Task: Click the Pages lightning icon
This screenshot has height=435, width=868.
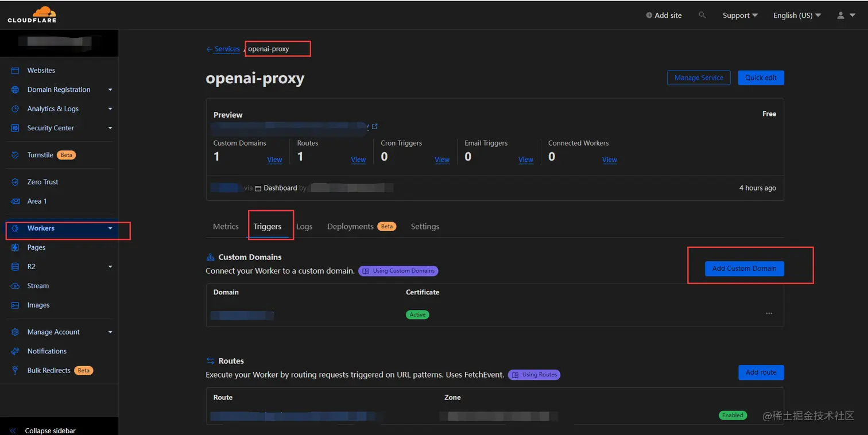Action: pyautogui.click(x=15, y=247)
